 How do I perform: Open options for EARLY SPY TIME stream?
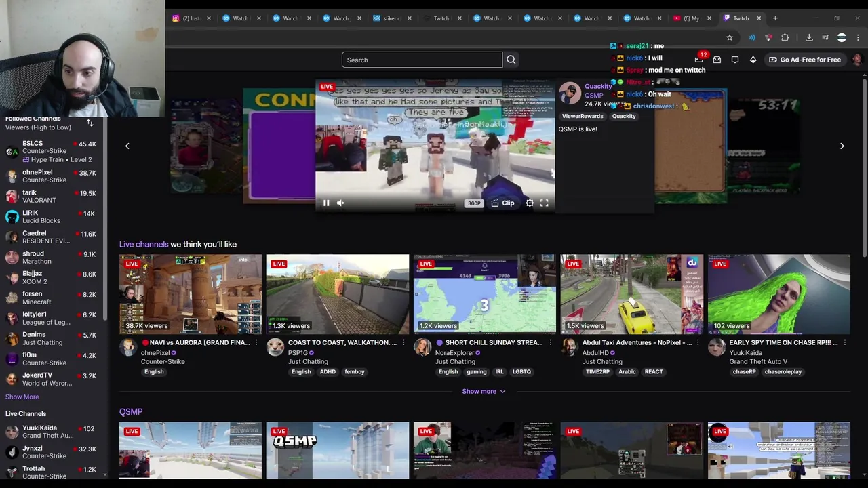tap(845, 343)
